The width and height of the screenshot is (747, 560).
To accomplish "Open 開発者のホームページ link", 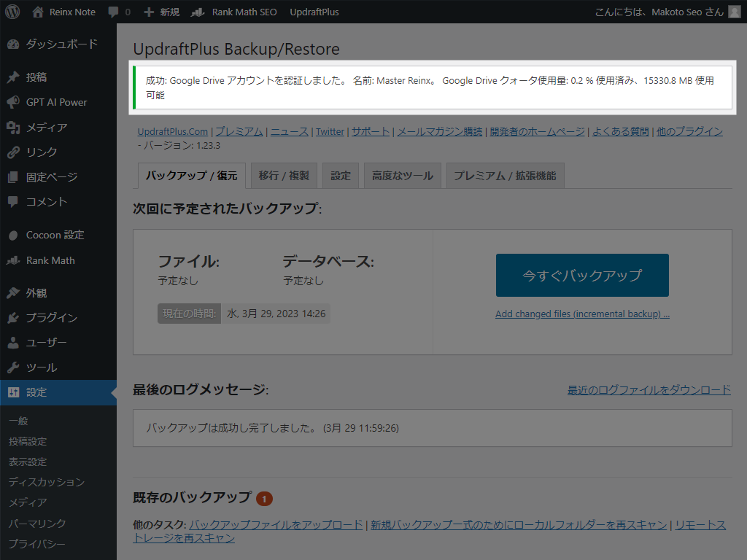I will click(x=538, y=131).
